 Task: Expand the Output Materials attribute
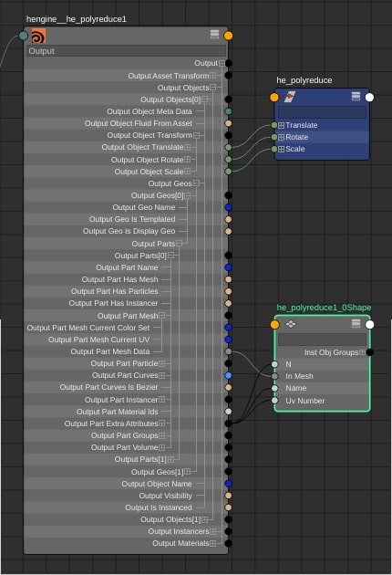212,543
